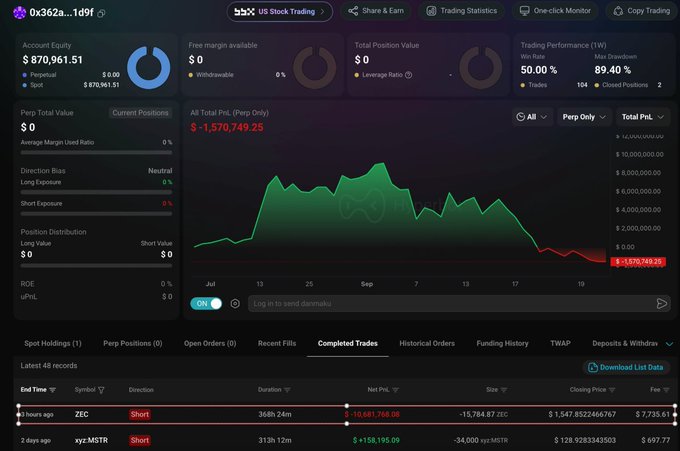Switch to the Funding History tab
680x451 pixels.
[502, 343]
